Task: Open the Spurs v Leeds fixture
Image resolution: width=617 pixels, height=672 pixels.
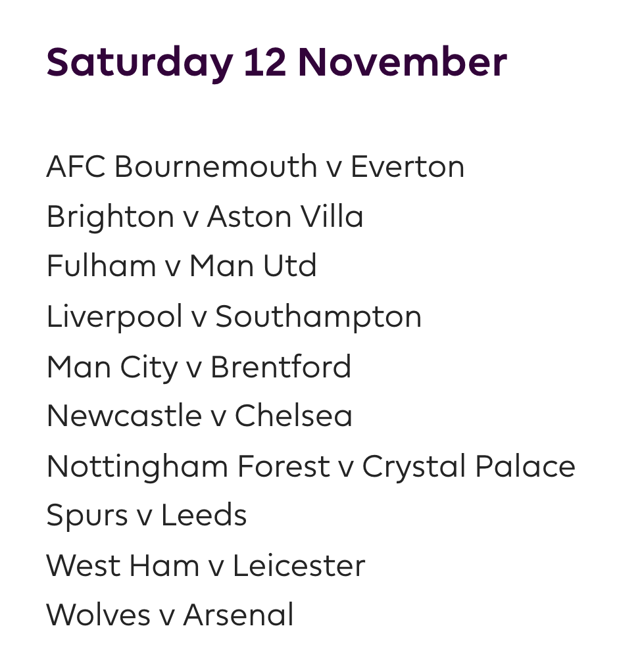Action: [146, 516]
